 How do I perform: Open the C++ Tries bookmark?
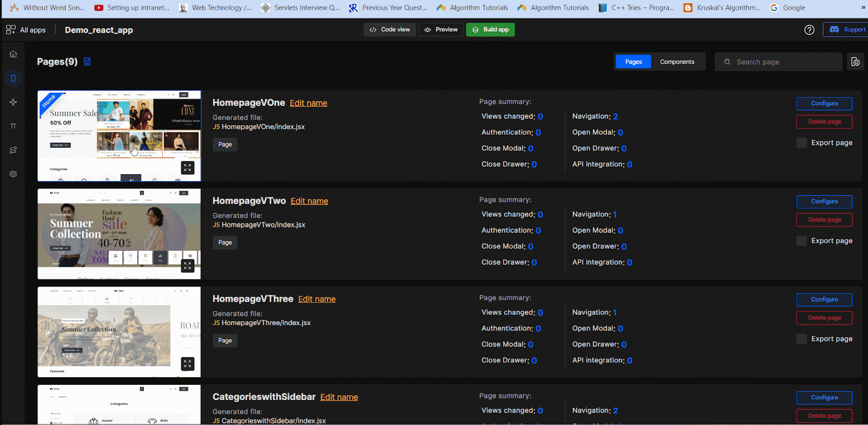[x=636, y=8]
